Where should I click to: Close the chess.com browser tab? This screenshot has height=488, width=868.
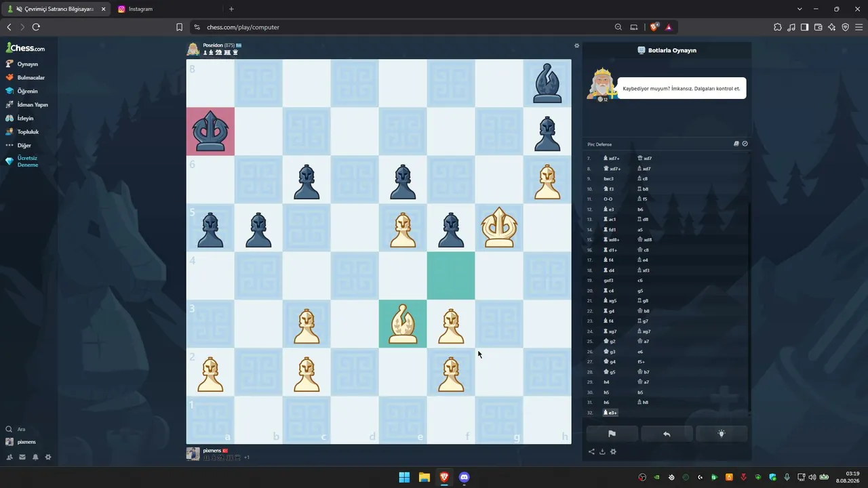tap(104, 9)
